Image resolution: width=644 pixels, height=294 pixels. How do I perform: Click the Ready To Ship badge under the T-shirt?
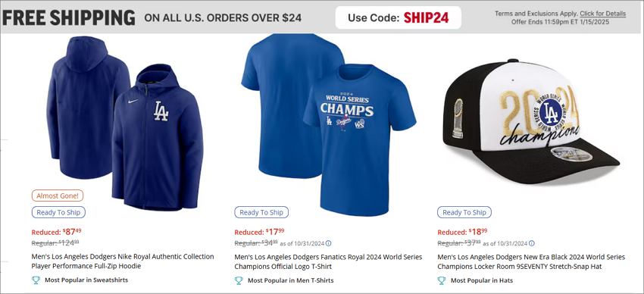[x=261, y=212]
